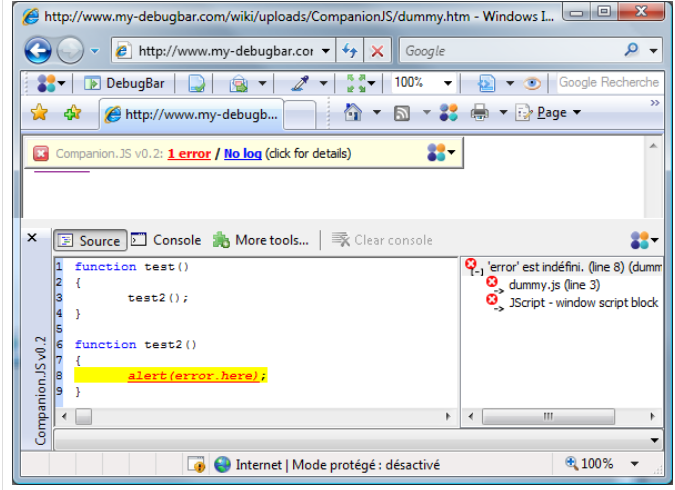The width and height of the screenshot is (675, 490).
Task: Open the More tools... menu
Action: click(263, 240)
